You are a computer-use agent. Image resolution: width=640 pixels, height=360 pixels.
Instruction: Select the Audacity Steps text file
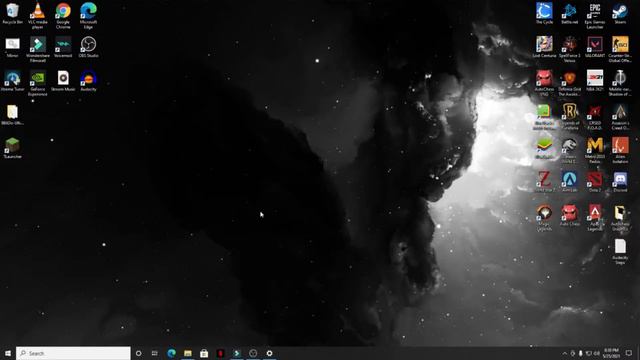[620, 252]
